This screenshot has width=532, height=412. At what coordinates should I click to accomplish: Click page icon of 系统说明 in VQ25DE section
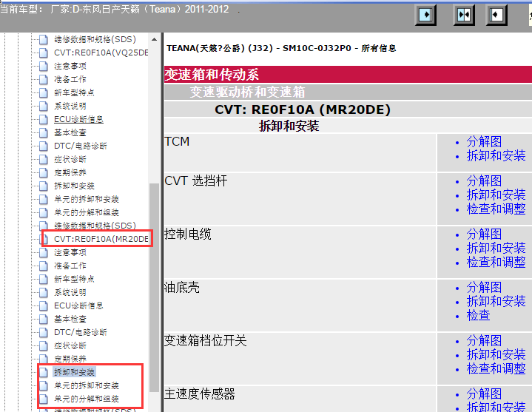(x=44, y=106)
